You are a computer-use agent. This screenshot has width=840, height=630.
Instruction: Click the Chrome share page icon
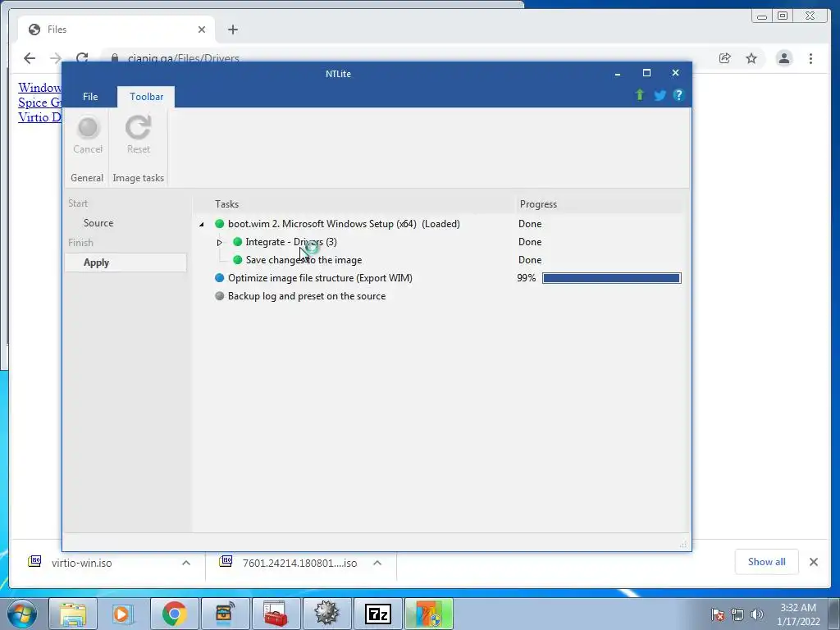click(725, 58)
